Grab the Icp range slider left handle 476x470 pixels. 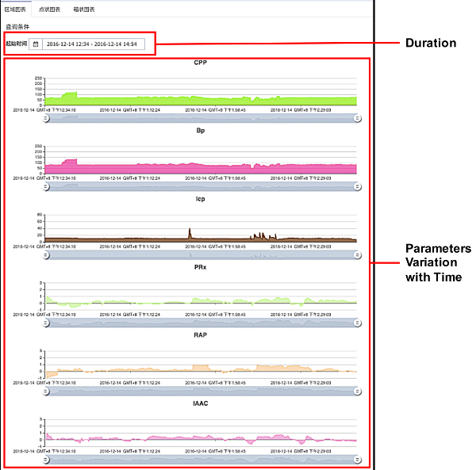pyautogui.click(x=46, y=255)
